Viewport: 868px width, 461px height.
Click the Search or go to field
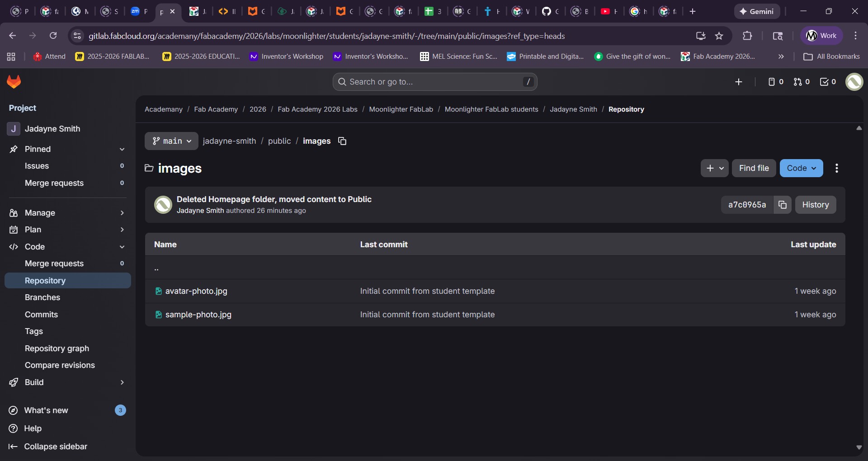(434, 82)
